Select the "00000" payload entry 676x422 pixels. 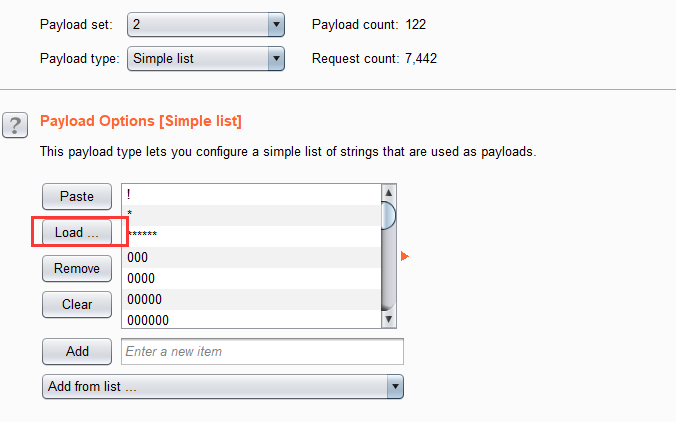(251, 300)
